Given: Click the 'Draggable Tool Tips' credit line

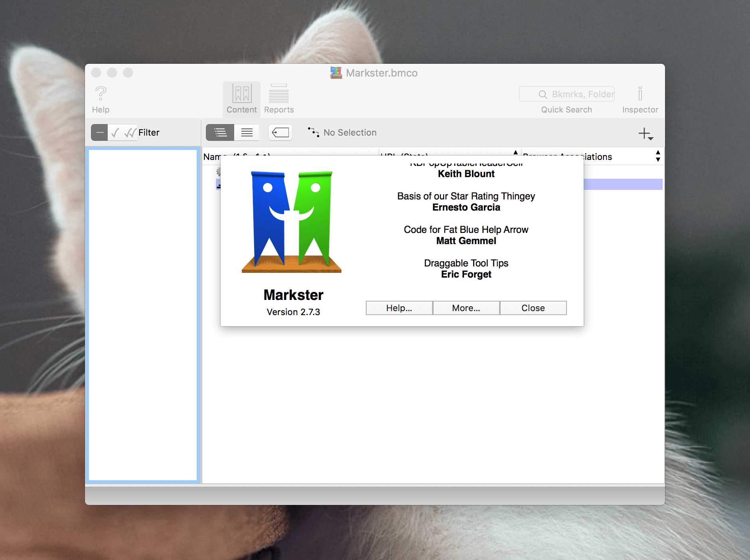Looking at the screenshot, I should click(466, 263).
